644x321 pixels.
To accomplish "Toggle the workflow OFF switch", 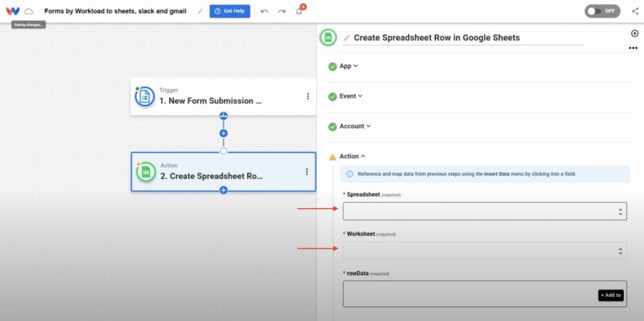I will (602, 11).
